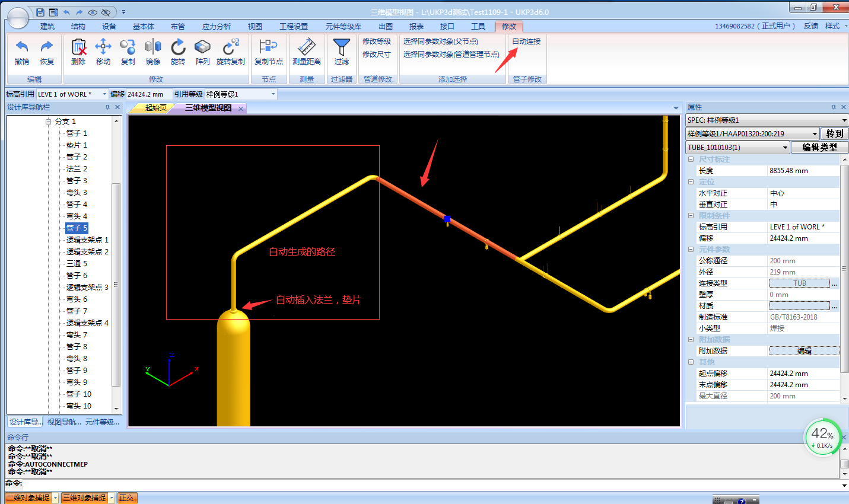Click the small undo arrow in quick access toolbar
Viewport: 849px width, 504px height.
point(66,12)
